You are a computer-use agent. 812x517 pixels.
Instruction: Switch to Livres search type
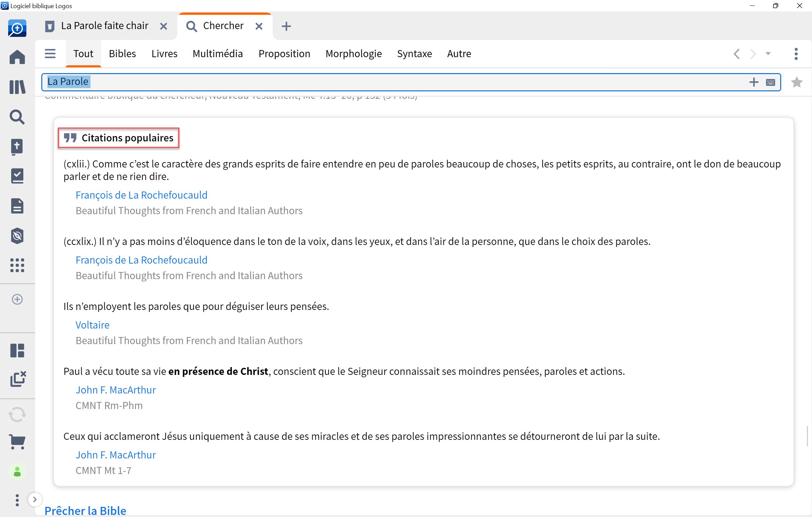(164, 53)
